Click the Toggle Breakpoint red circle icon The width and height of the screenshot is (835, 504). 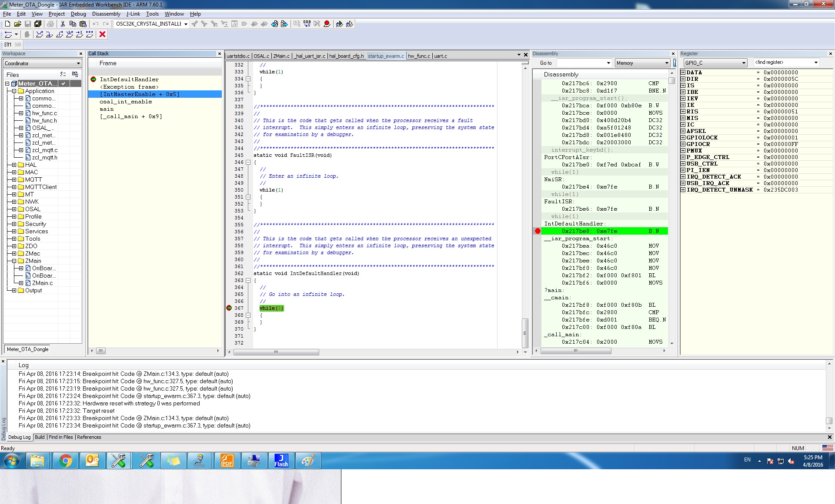(x=327, y=24)
